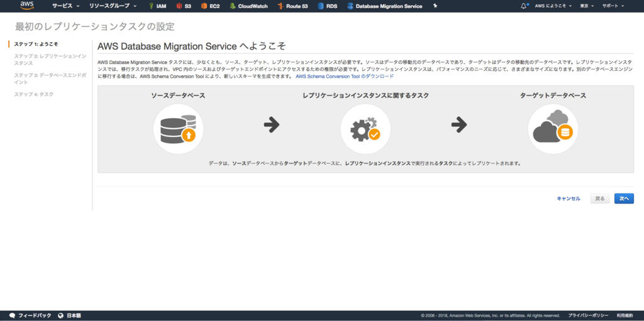Screen dimensions: 644x321
Task: Select ステップ 4: タスク step
Action: 34,94
